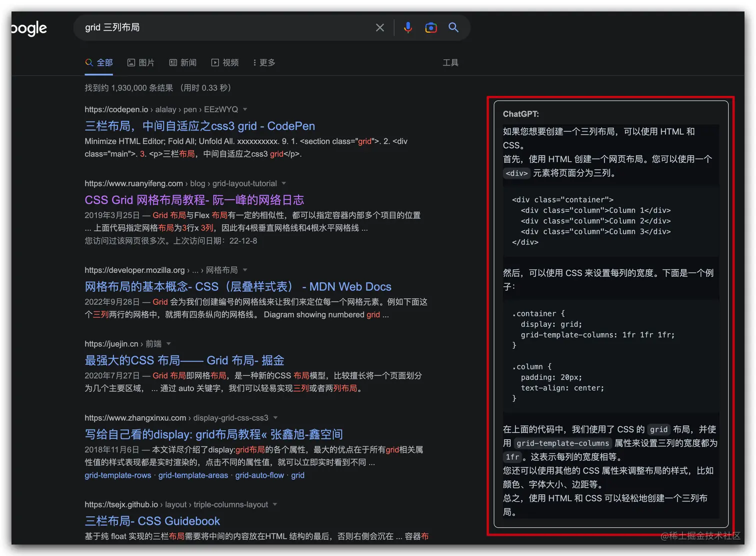Open the 工具 options
This screenshot has height=556, width=756.
pyautogui.click(x=450, y=62)
